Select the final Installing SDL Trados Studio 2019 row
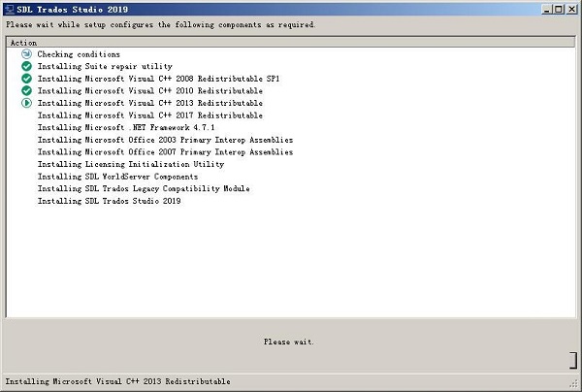The width and height of the screenshot is (582, 392). [109, 201]
